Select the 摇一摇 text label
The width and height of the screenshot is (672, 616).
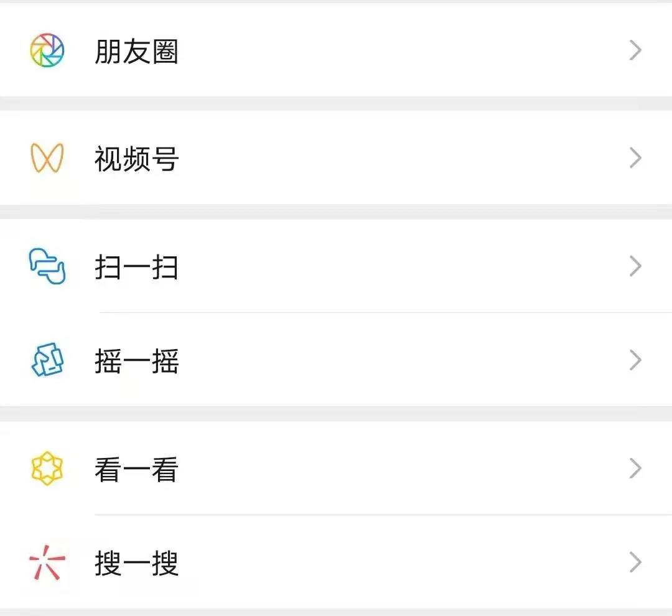click(136, 360)
